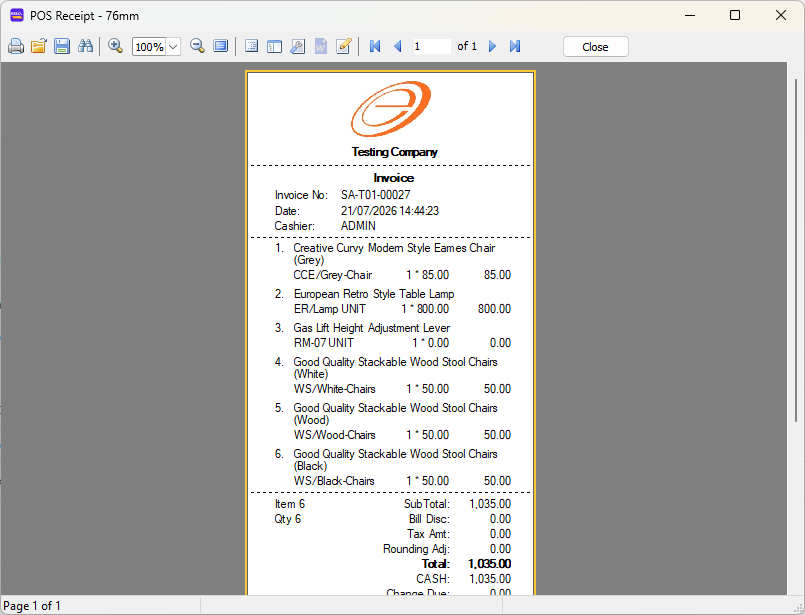Click the Rounding Adj label
The width and height of the screenshot is (805, 615).
[416, 549]
